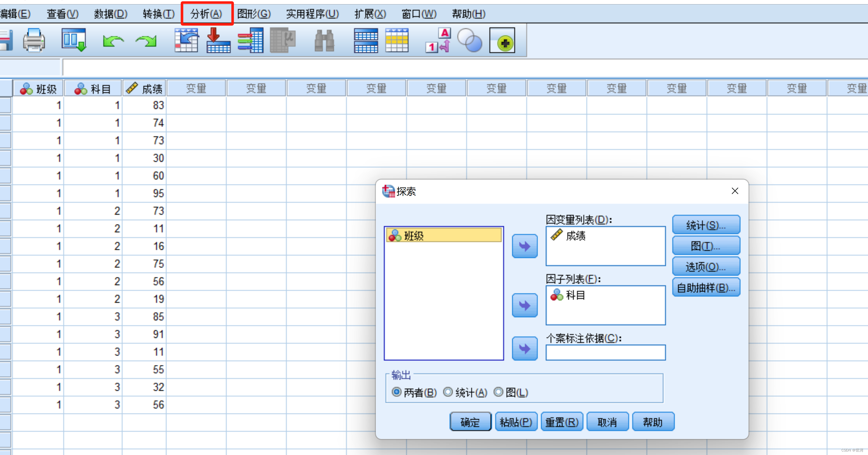Click the Go to Case icon
868x455 pixels.
186,41
